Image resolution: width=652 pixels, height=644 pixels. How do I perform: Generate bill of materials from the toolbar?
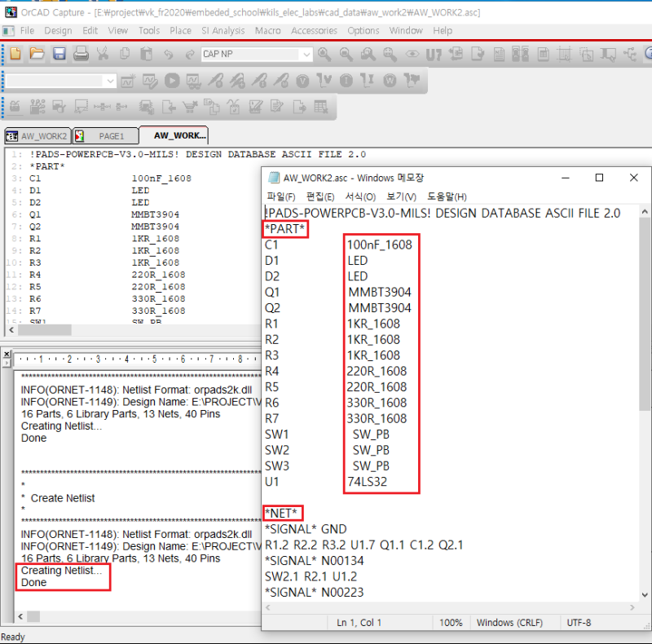(542, 54)
